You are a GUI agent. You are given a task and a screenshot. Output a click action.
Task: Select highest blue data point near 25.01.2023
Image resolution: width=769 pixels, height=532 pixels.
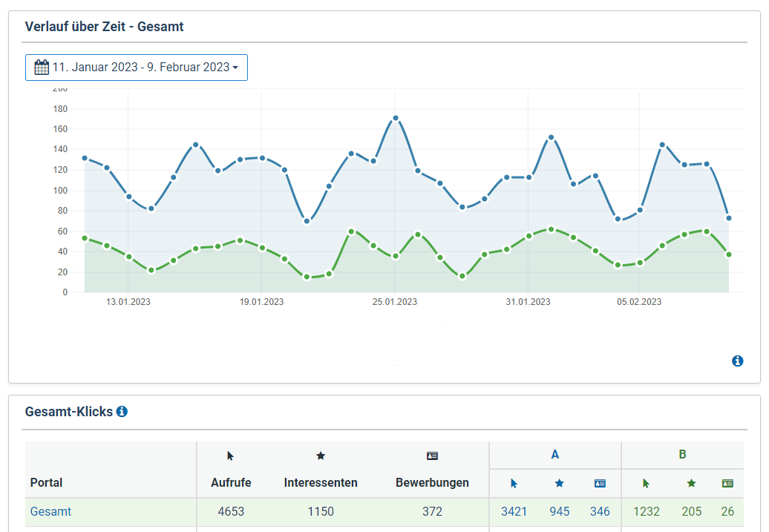click(x=396, y=118)
